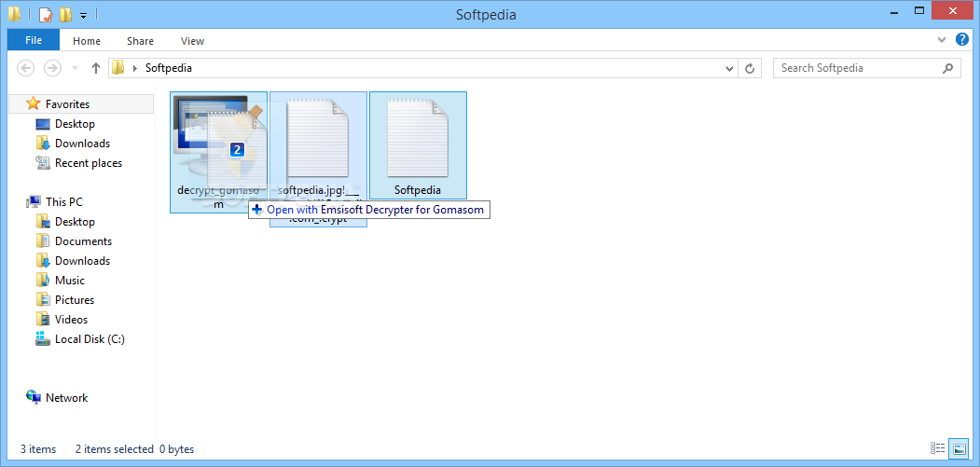Click the address bar folder icon
This screenshot has height=467, width=980.
tap(118, 68)
